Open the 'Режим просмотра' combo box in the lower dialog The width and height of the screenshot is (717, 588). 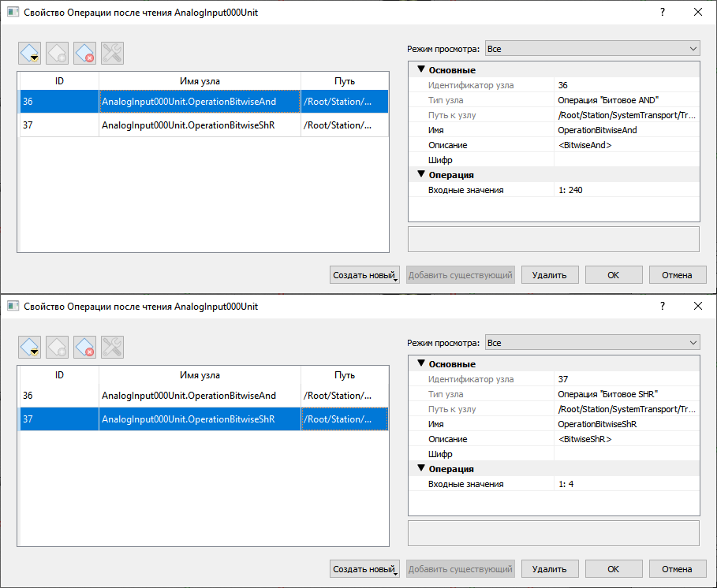(x=592, y=343)
